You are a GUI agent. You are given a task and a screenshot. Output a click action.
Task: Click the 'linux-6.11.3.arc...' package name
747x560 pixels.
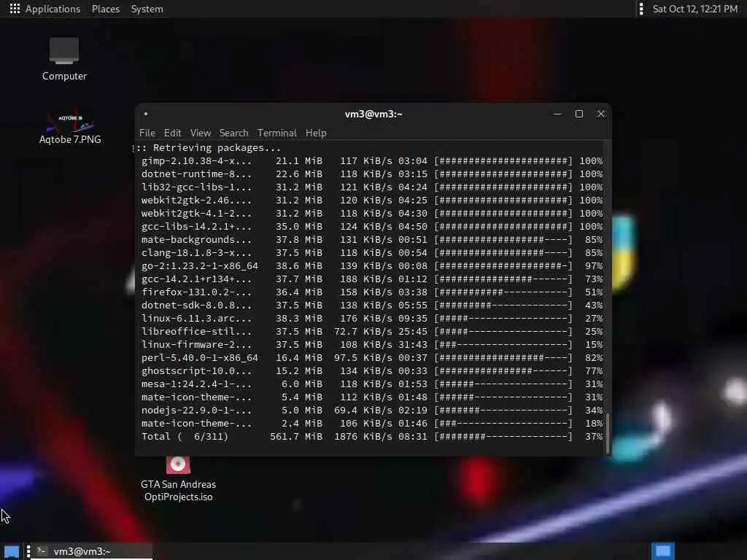[196, 319]
